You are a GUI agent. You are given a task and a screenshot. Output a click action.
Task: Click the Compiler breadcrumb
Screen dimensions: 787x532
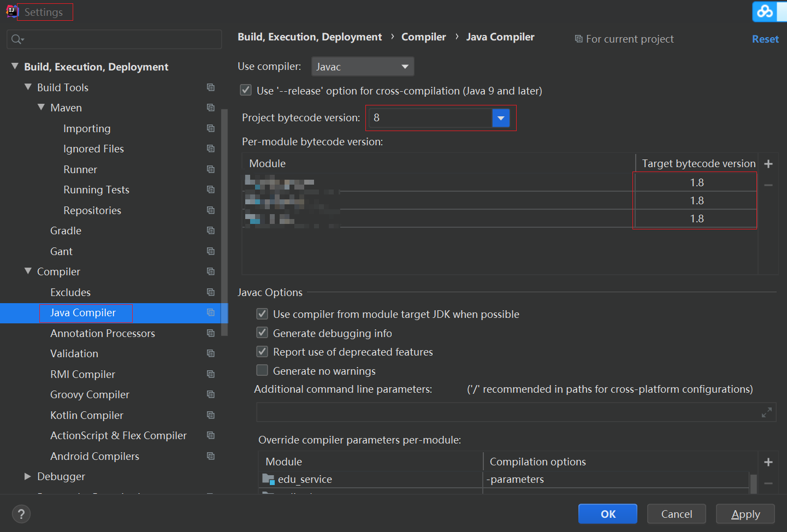(424, 37)
